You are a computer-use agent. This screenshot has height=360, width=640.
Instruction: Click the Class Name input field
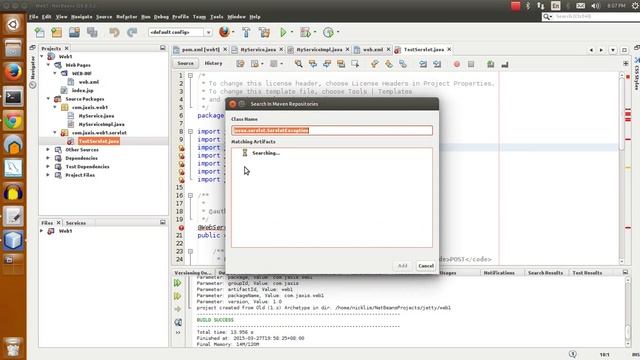pos(332,131)
